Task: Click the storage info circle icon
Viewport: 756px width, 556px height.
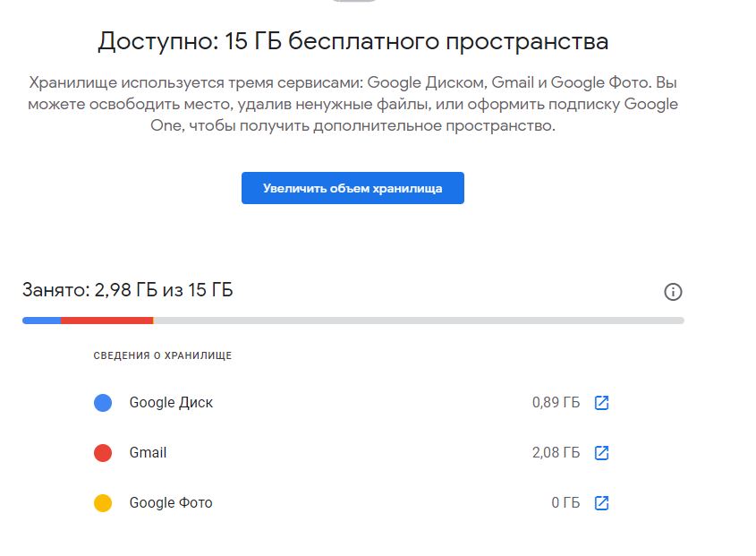Action: coord(673,292)
